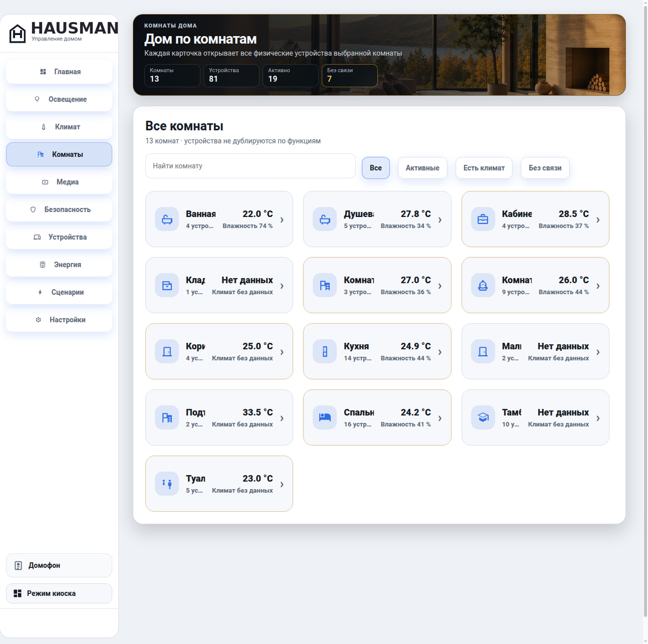Toggle the Активные filter chip
648x644 pixels.
click(x=422, y=168)
